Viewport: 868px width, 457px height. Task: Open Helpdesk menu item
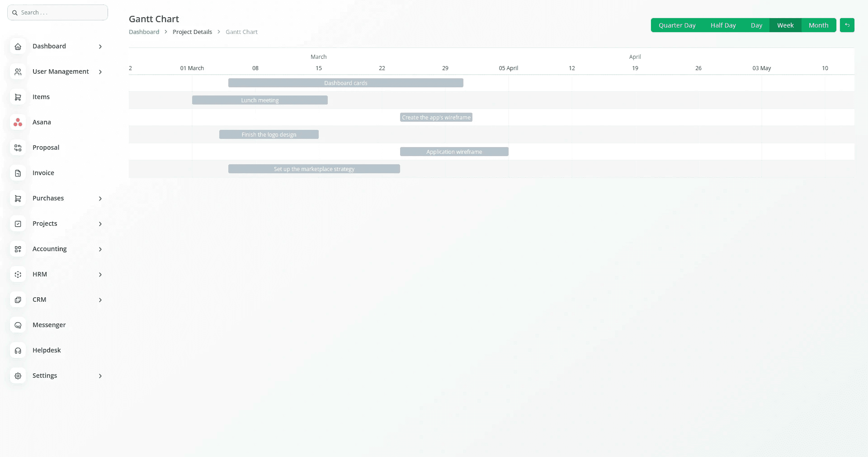pos(47,350)
